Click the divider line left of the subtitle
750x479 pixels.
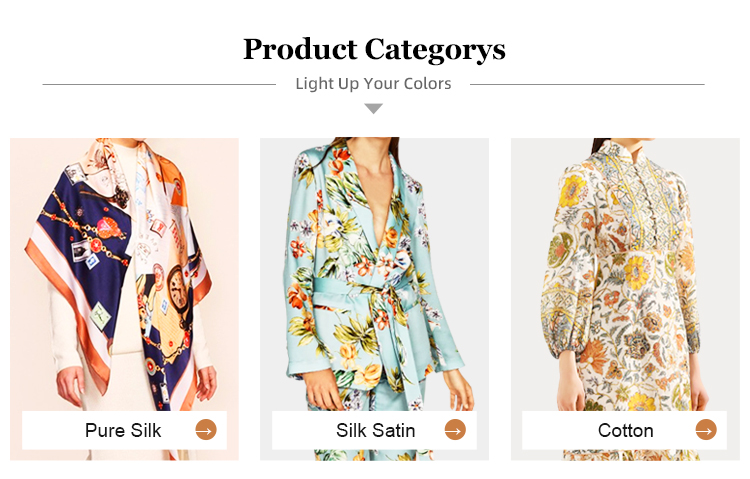[x=158, y=84]
